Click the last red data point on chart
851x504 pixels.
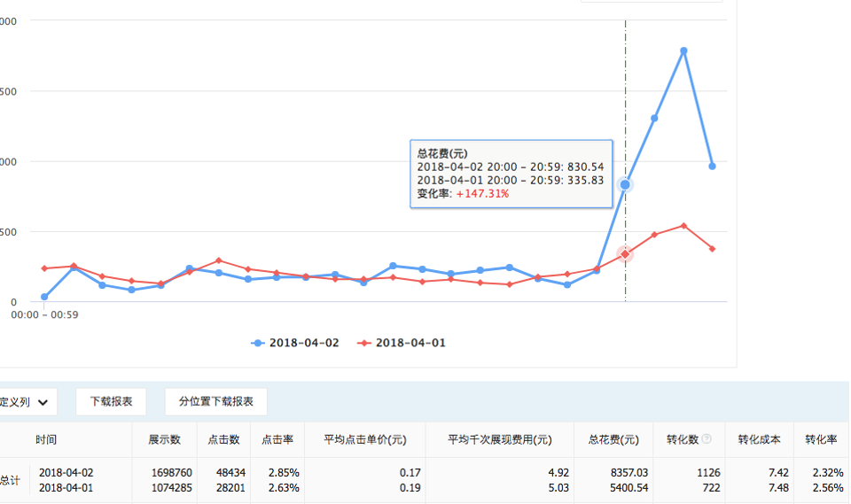coord(712,249)
